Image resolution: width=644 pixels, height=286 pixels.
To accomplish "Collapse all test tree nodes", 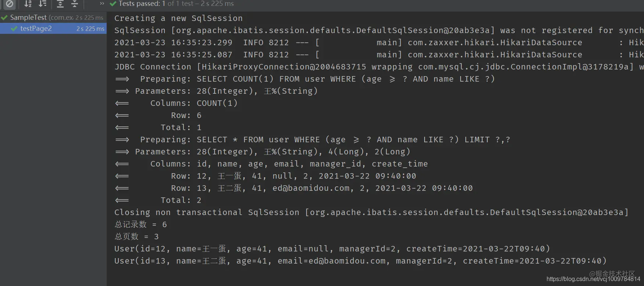I will pyautogui.click(x=75, y=4).
